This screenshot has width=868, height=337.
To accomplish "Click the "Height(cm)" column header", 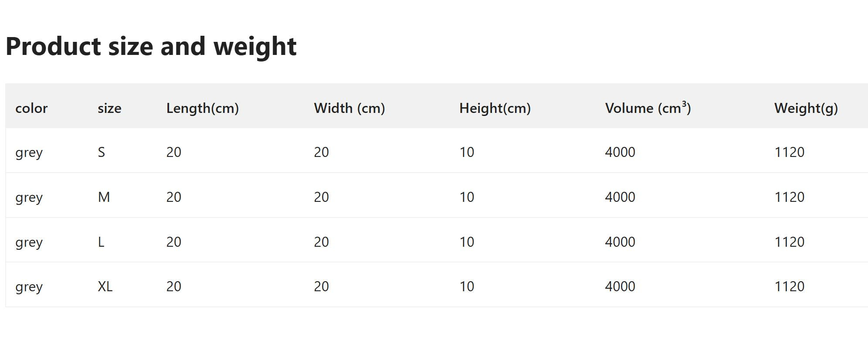I will coord(495,108).
